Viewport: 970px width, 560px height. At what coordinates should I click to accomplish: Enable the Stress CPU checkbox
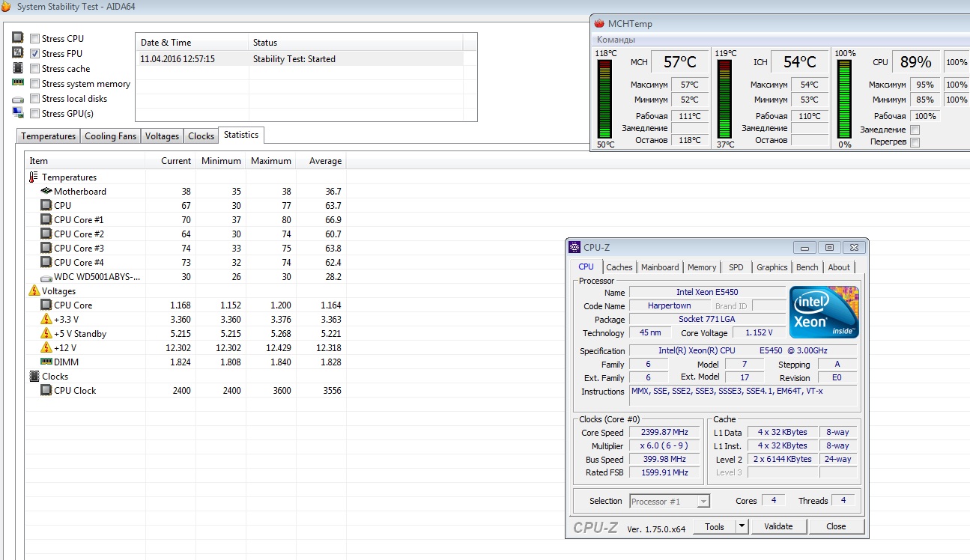coord(34,38)
